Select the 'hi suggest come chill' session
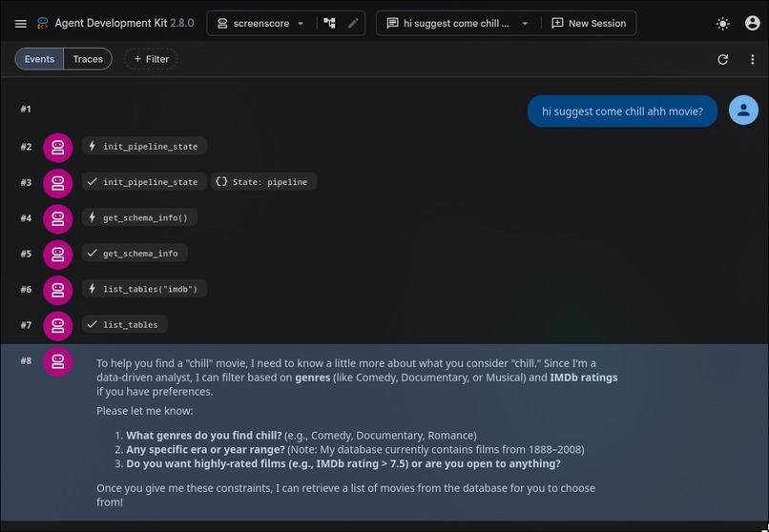 (x=456, y=24)
